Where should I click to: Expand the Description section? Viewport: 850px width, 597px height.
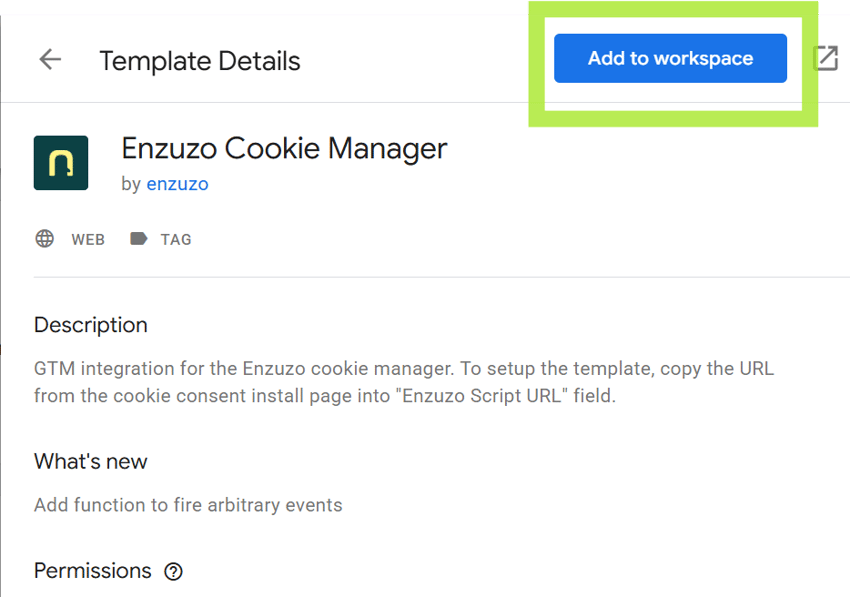point(91,325)
